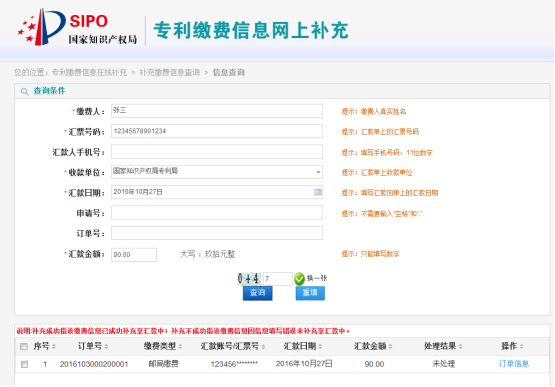Click the green checkmark captcha icon
The width and height of the screenshot is (555, 387).
click(x=299, y=279)
